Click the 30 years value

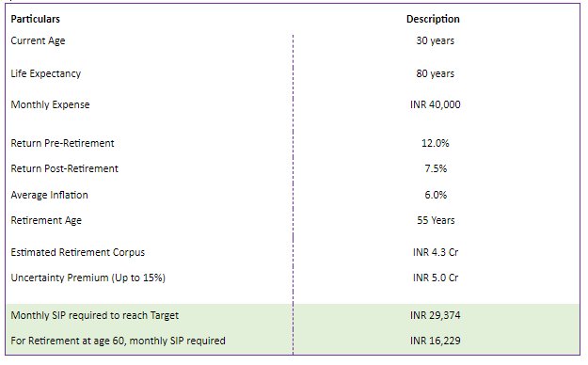pos(435,40)
